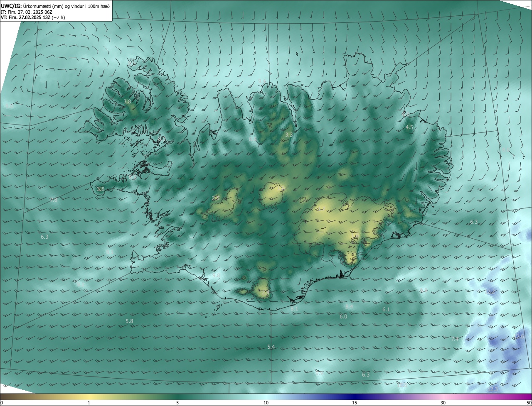Click the 12.3 value above the colorbar
This screenshot has height=406, width=532.
click(493, 389)
